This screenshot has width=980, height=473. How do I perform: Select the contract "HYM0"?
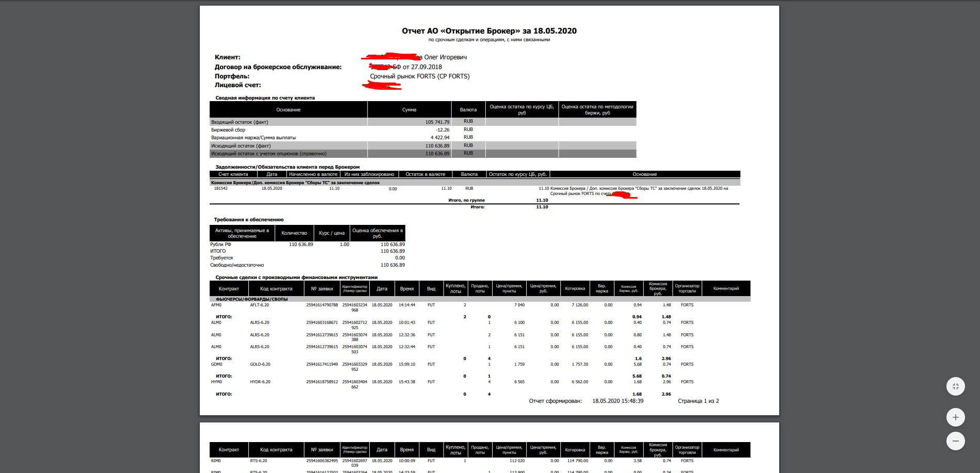coord(216,382)
